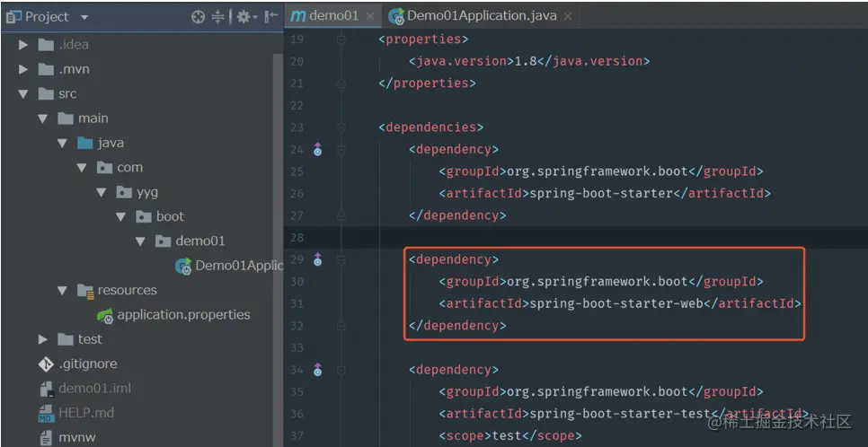Collapse the demo01 package

[x=140, y=241]
